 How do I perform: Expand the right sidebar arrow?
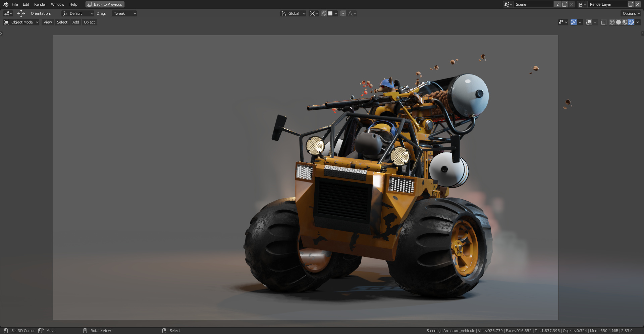click(x=642, y=33)
